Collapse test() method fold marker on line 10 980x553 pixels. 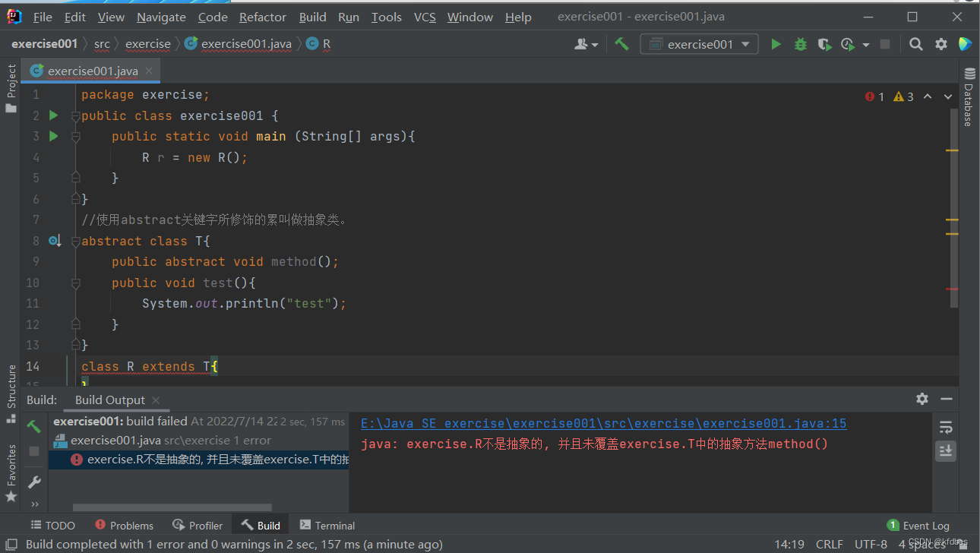(75, 283)
